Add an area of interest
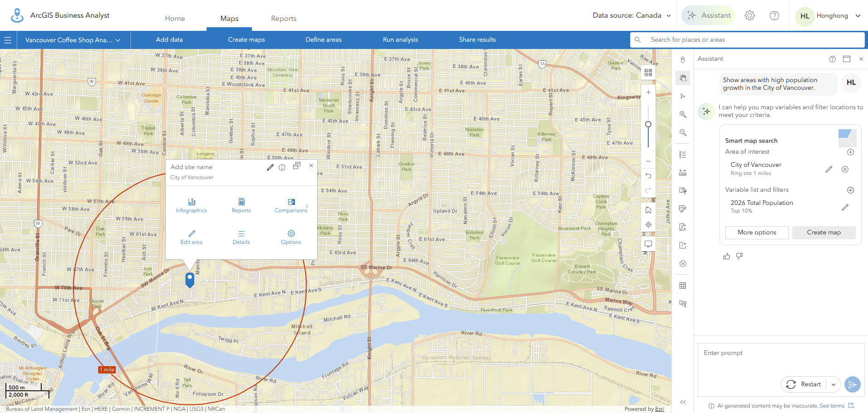 (850, 152)
